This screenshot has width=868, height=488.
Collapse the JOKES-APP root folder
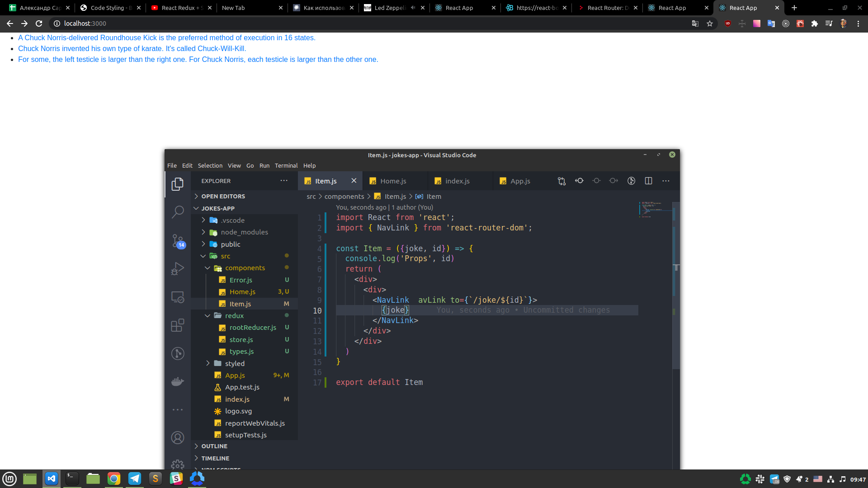tap(244, 208)
